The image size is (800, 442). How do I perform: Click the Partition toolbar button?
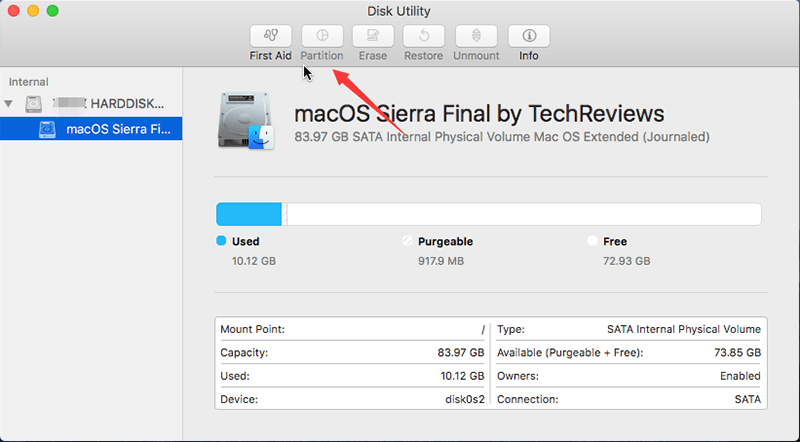tap(322, 36)
